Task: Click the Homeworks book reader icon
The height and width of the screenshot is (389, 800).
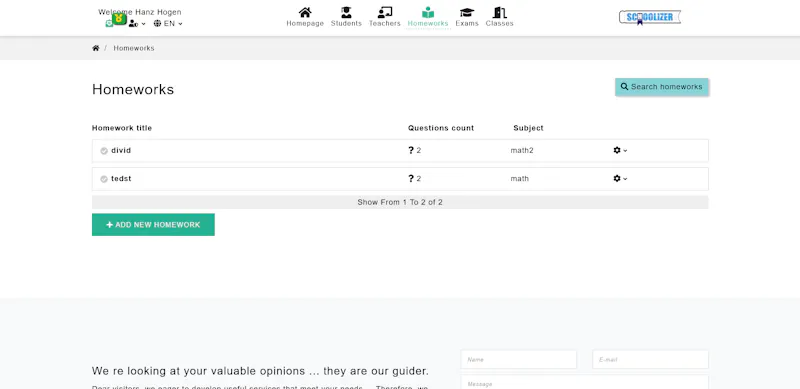Action: [x=428, y=12]
